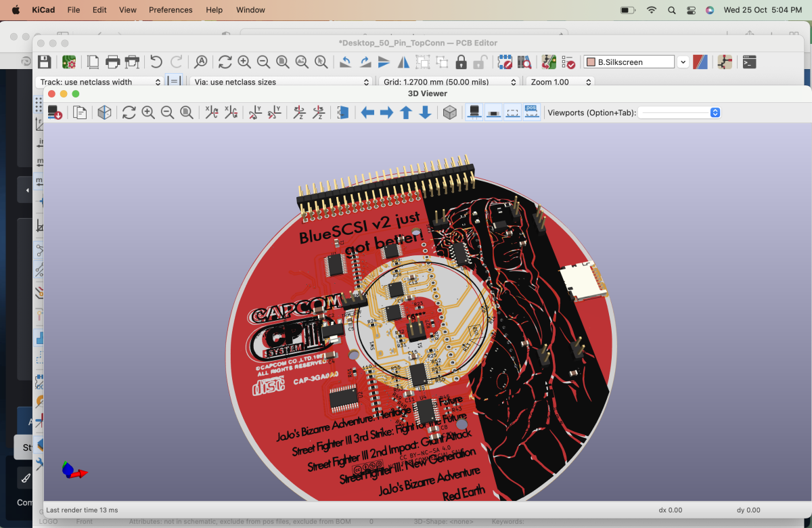
Task: Toggle 3D raytracing render engine
Action: (x=104, y=113)
